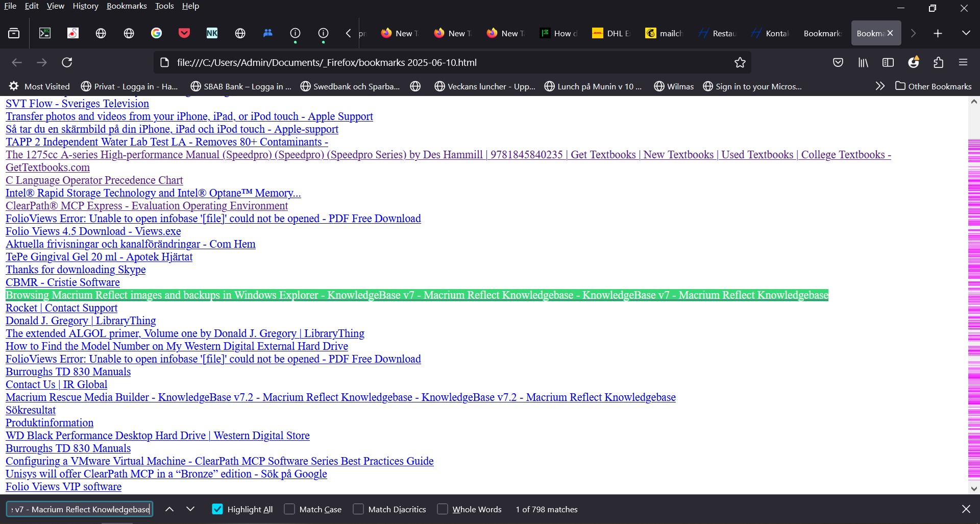
Task: Switch to the Kontal tab
Action: [770, 33]
